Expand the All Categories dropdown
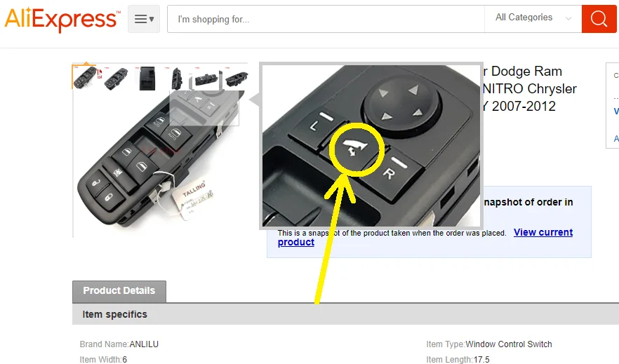Screen dimensions: 619x364 click(533, 18)
